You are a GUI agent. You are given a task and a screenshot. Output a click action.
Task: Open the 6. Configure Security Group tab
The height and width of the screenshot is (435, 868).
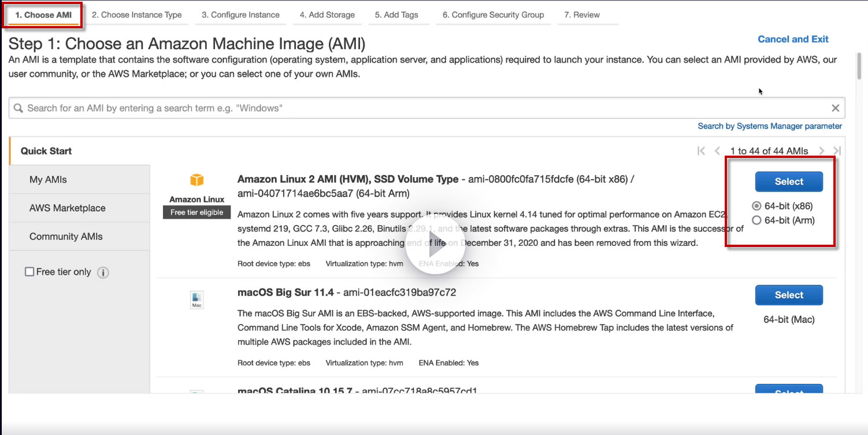click(x=494, y=15)
